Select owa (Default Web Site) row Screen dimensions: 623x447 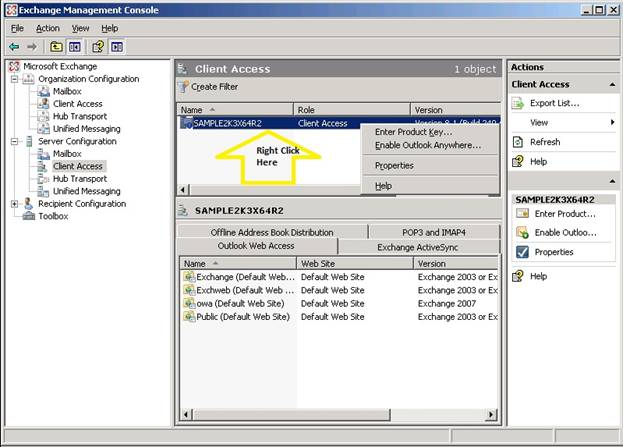pyautogui.click(x=340, y=304)
